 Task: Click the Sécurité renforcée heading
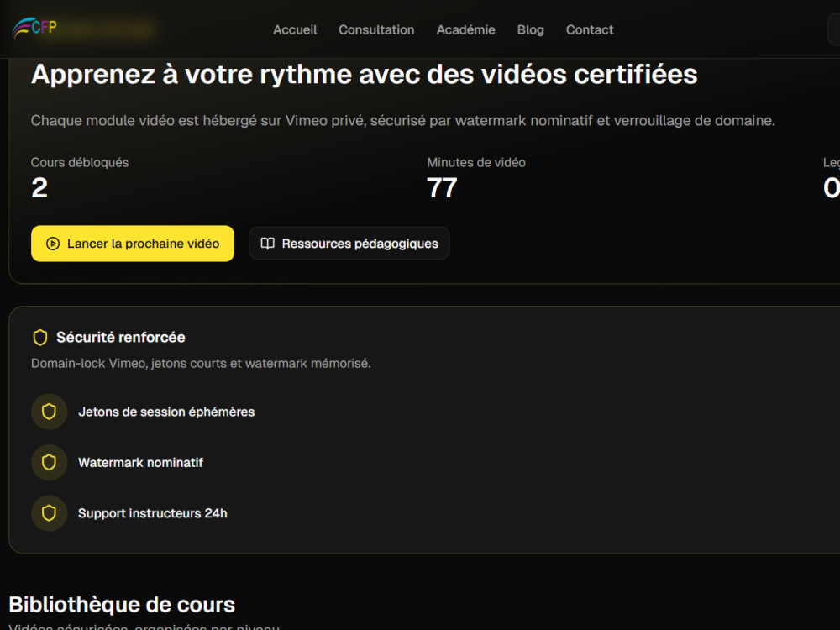point(120,338)
